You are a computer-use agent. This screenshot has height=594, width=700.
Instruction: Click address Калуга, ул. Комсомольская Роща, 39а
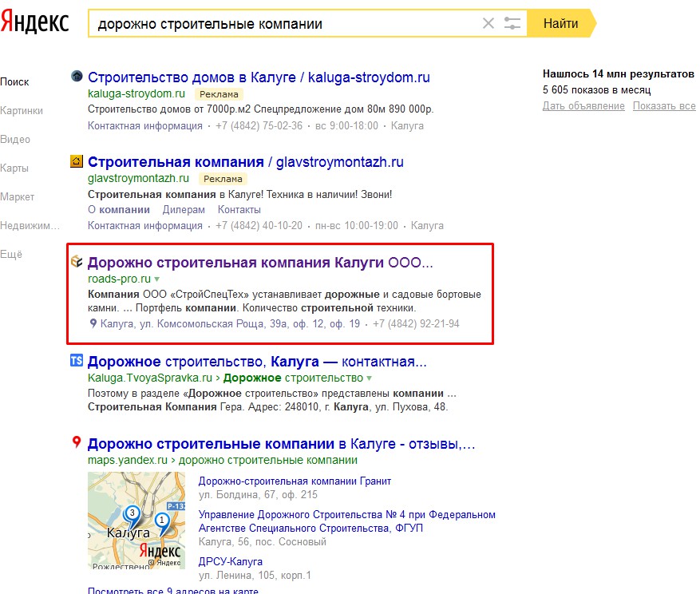[230, 324]
